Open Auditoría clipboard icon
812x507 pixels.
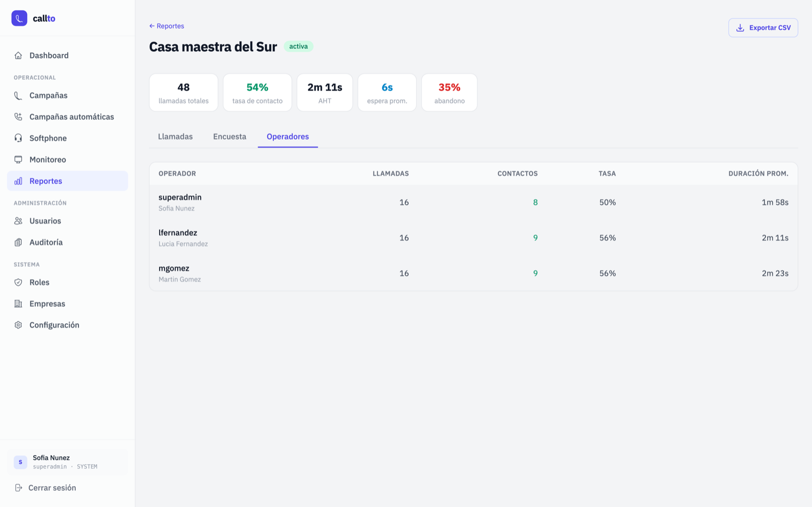tap(18, 242)
